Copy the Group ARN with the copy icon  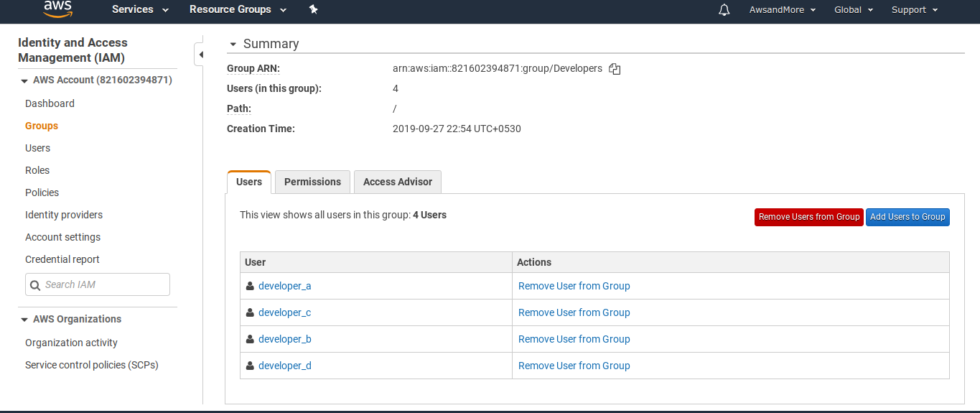(x=615, y=69)
